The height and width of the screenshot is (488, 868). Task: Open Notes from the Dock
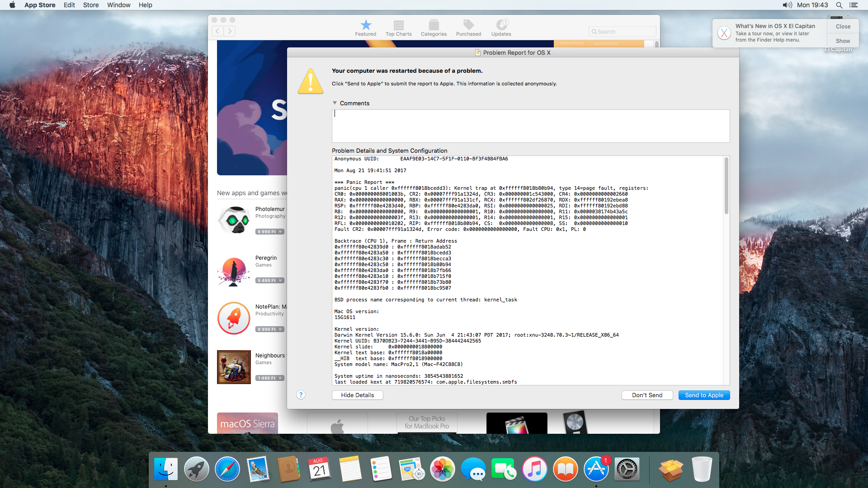point(350,469)
